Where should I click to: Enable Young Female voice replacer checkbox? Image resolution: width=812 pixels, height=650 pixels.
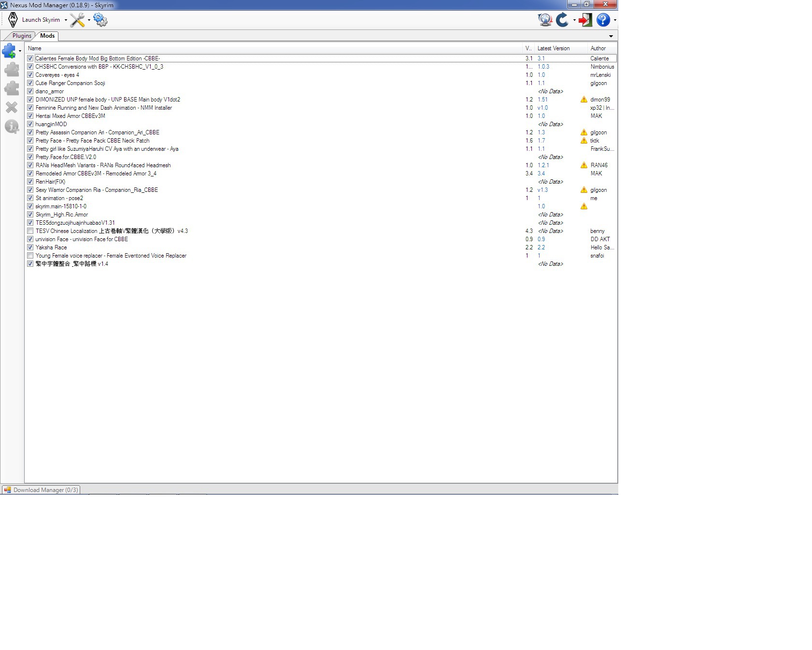pos(30,256)
